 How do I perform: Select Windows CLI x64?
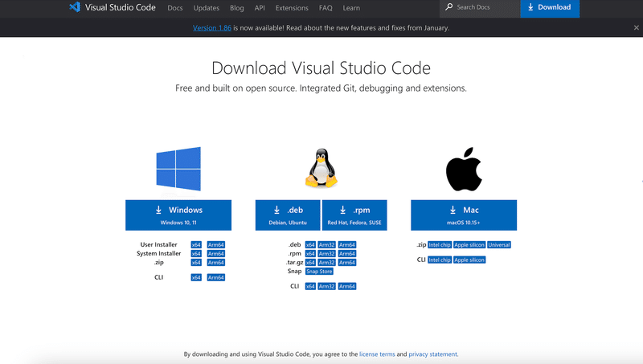pos(196,277)
